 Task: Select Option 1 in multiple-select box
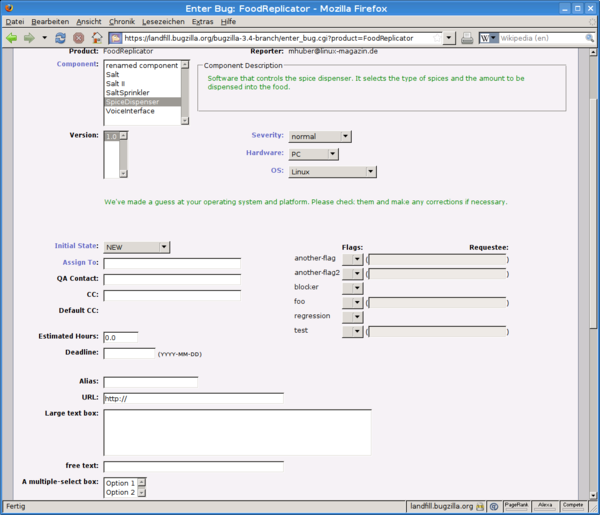tap(121, 483)
